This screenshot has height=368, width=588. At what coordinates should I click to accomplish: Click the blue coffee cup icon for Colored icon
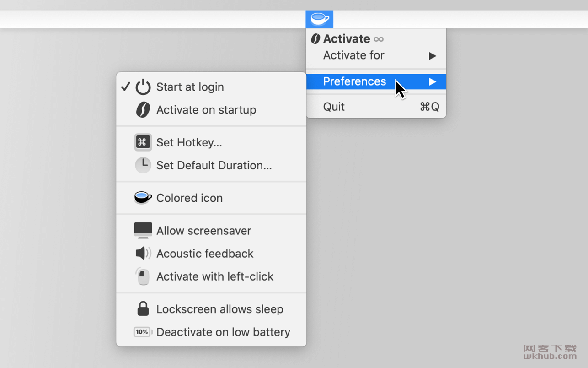point(143,198)
